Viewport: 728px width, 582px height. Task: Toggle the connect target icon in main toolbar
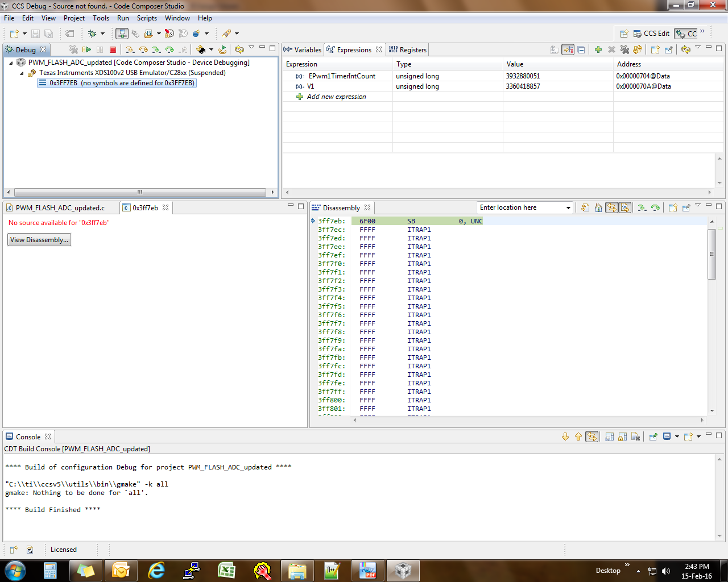(122, 34)
